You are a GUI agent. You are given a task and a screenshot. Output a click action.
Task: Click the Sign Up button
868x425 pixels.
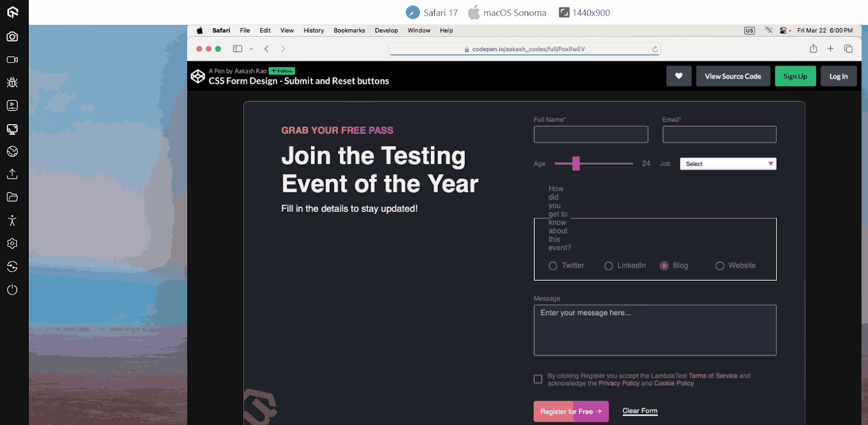coord(795,76)
